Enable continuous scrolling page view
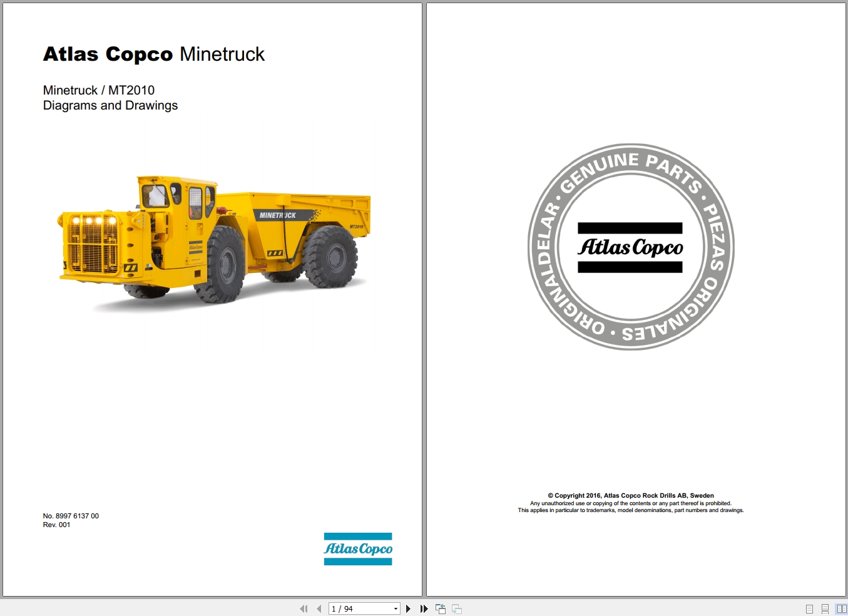The height and width of the screenshot is (616, 848). click(825, 608)
